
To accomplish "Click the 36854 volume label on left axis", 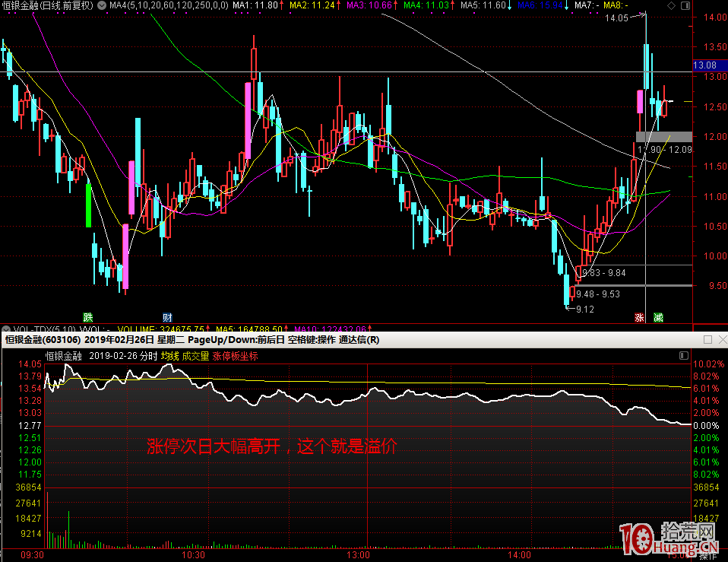I will pyautogui.click(x=28, y=487).
